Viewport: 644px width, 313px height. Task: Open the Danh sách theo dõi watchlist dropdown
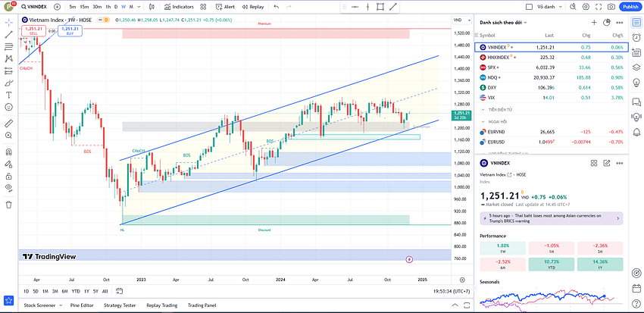point(505,23)
